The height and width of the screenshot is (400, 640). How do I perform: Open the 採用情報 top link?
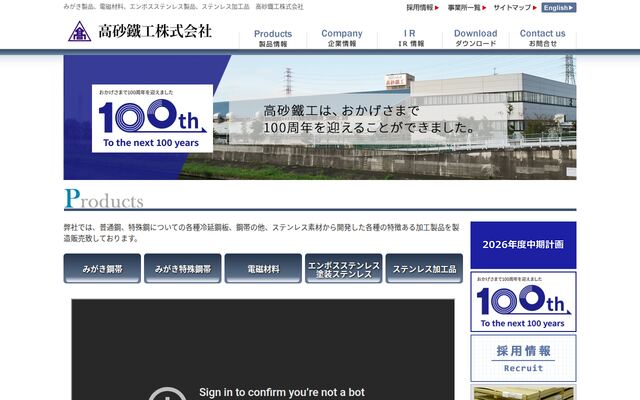click(422, 7)
